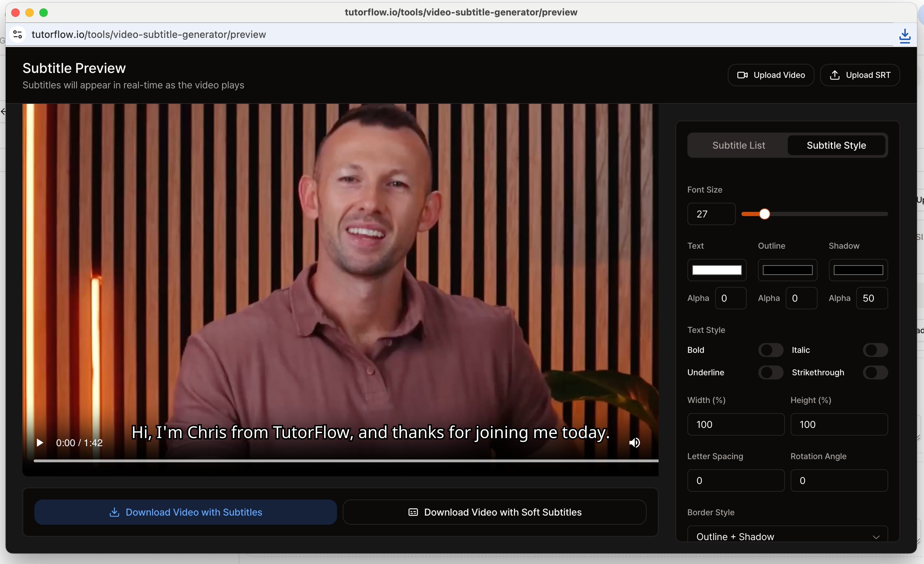Click the back arrow at left edge
Screen dimensions: 924x564
(x=3, y=111)
